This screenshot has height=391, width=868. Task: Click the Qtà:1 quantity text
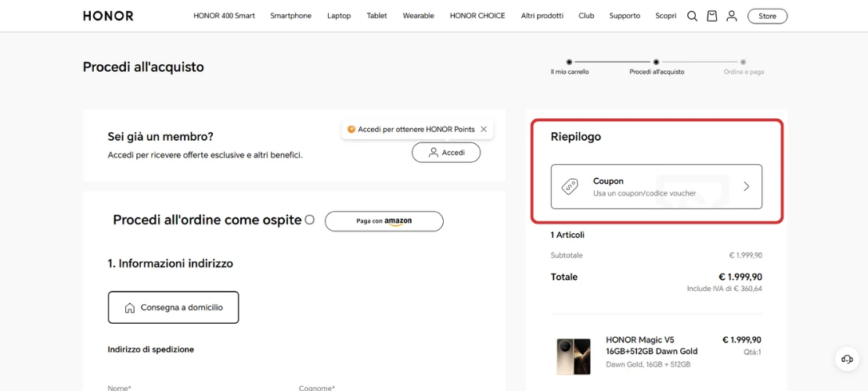click(x=752, y=352)
